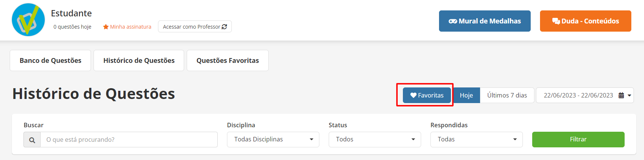Expand the Todas Disciplinas dropdown

tap(273, 140)
